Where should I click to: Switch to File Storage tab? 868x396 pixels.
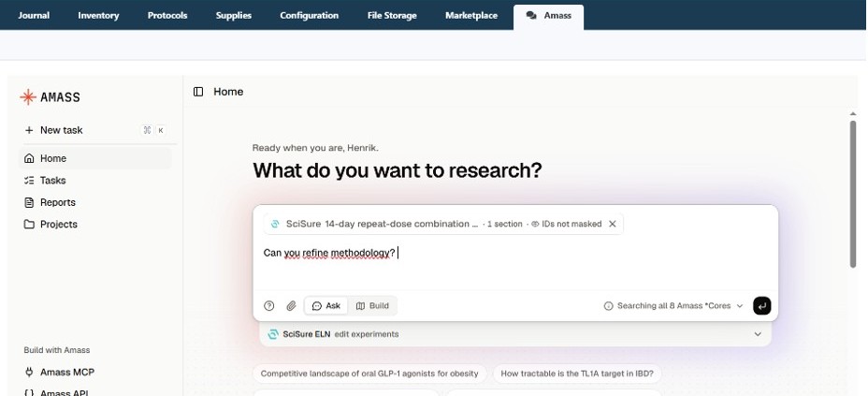[392, 16]
